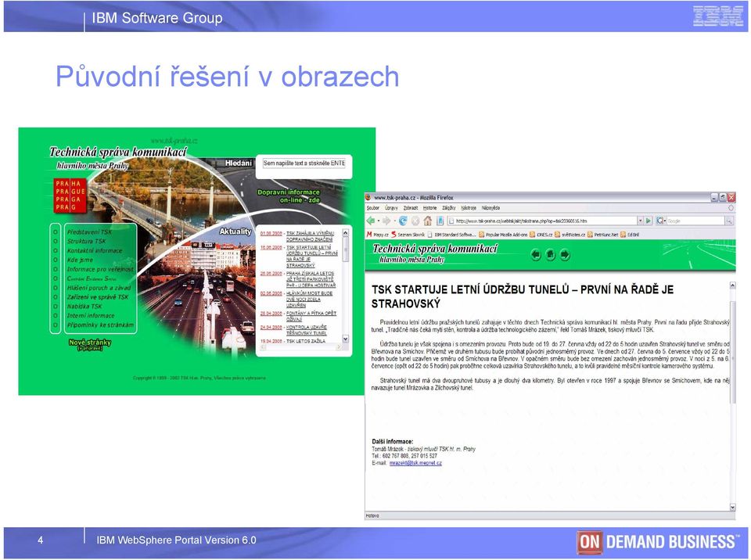Click Firefox forward arrow button
This screenshot has height=560, width=751.
[386, 221]
